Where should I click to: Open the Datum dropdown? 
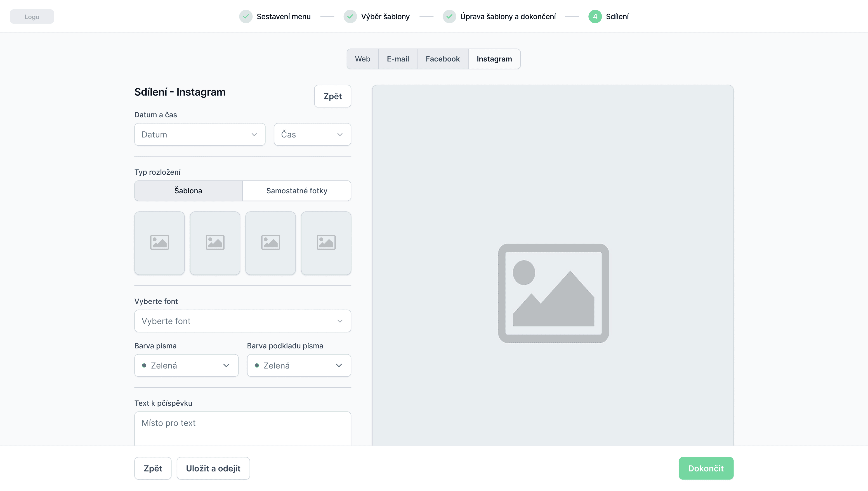(x=199, y=134)
